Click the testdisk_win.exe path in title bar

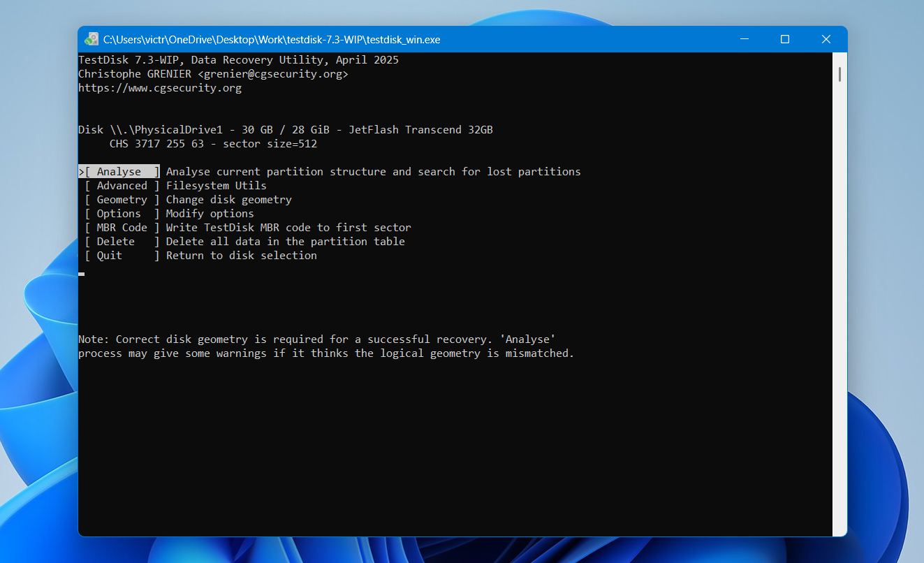point(272,40)
